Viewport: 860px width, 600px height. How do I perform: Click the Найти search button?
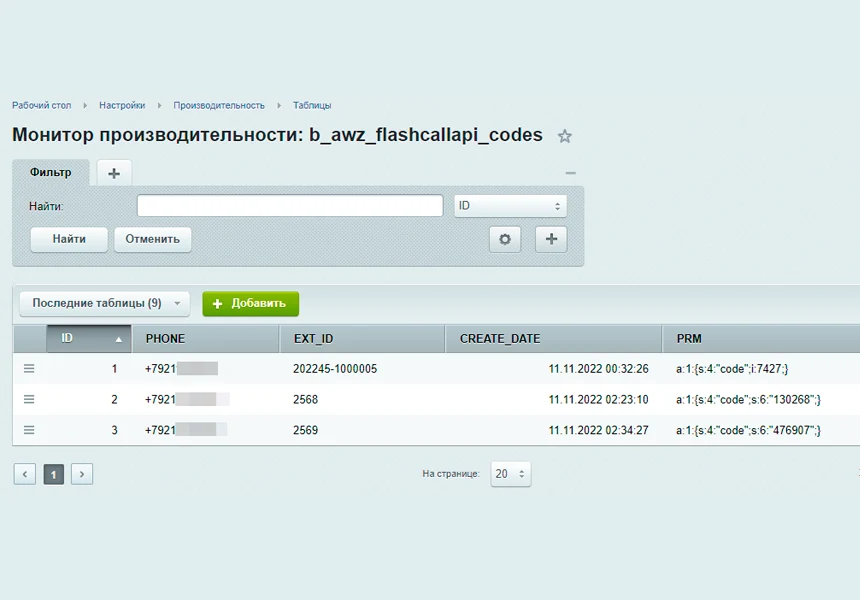pyautogui.click(x=69, y=239)
